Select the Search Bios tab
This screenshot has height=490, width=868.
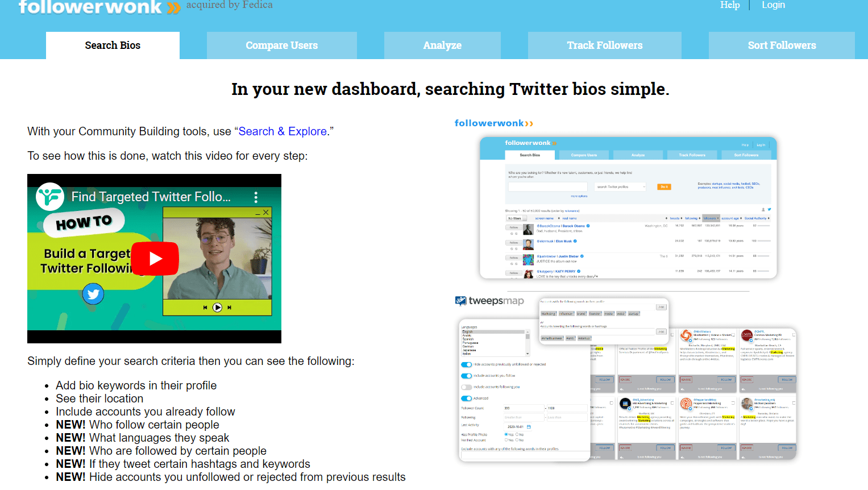click(113, 45)
